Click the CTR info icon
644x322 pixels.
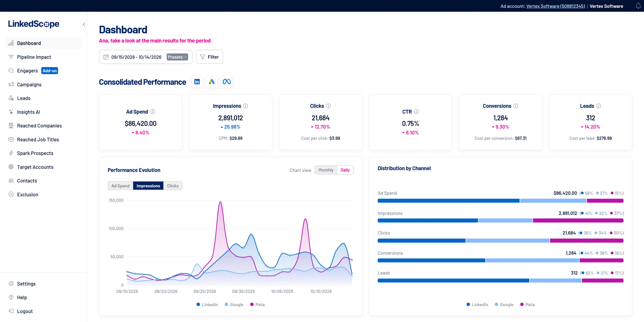[416, 112]
